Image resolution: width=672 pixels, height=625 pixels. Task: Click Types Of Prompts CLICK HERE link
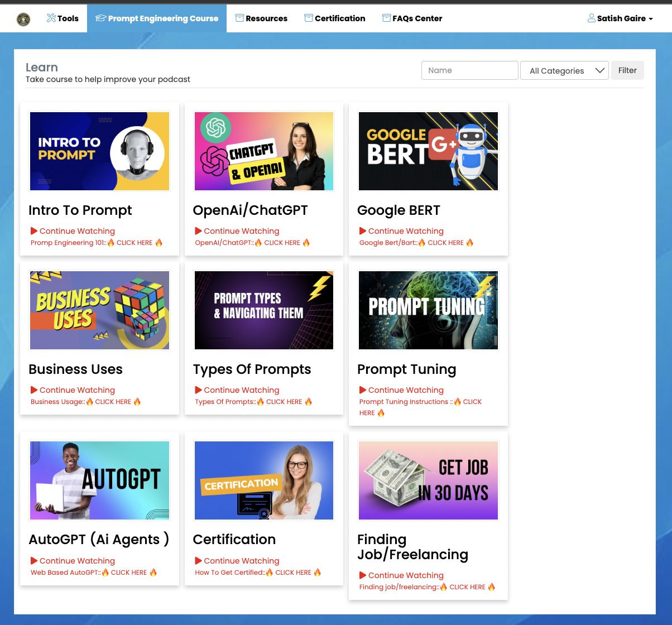(253, 402)
